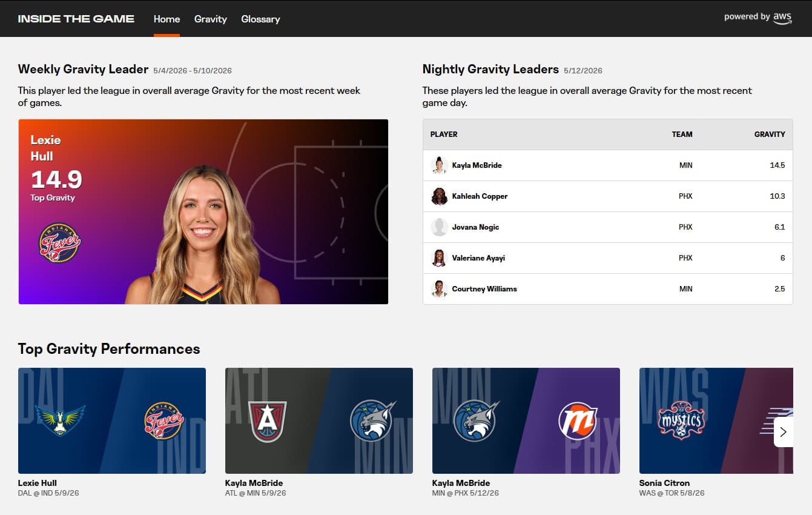Click the Weekly Gravity Leader heading

[83, 69]
